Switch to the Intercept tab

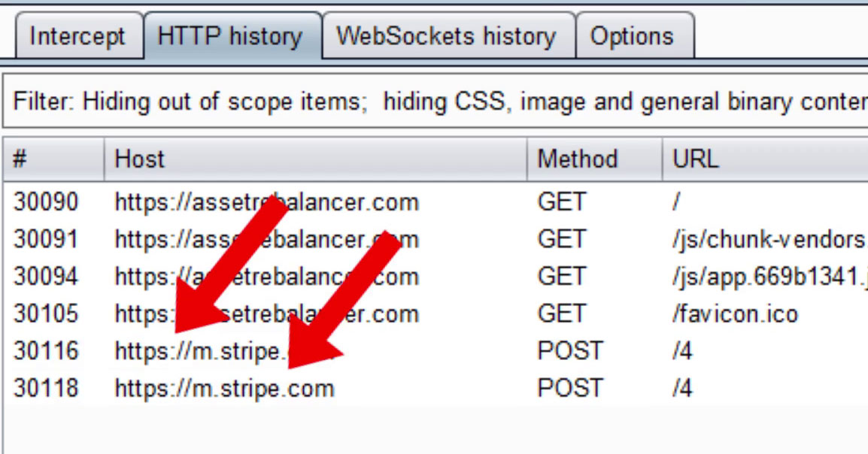pyautogui.click(x=77, y=35)
